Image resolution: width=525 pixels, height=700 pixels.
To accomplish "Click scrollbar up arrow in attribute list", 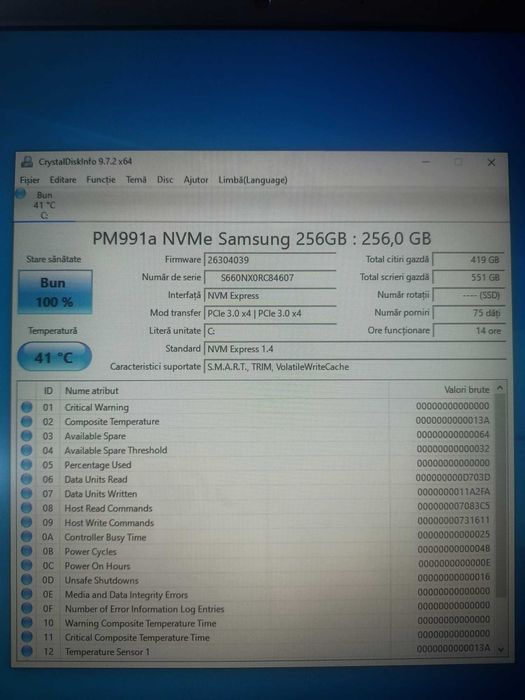I will tap(500, 388).
